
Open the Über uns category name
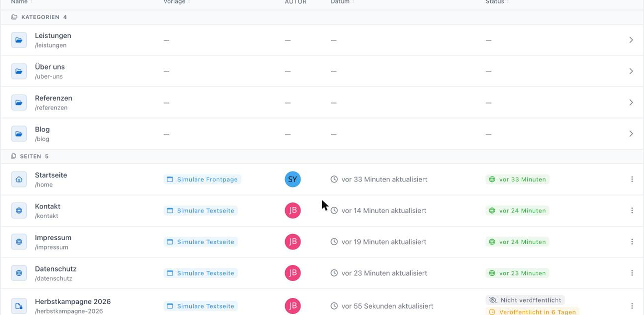pyautogui.click(x=50, y=66)
